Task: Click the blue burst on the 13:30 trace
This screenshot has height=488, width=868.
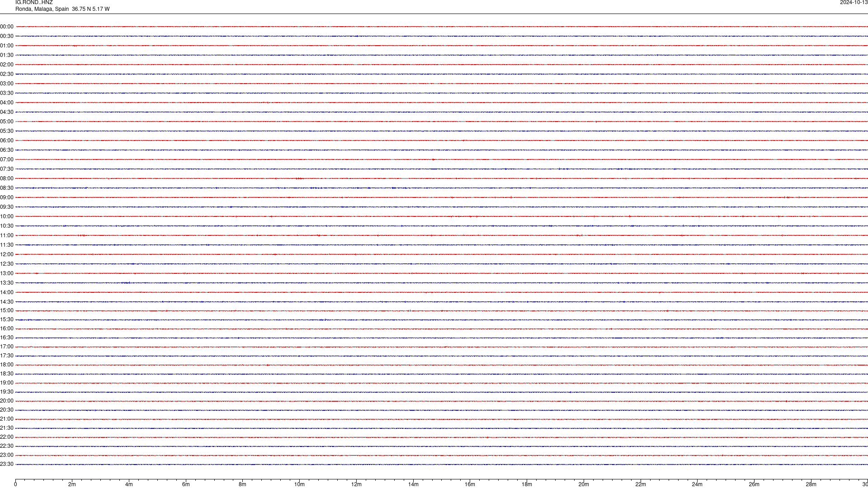Action: [x=126, y=283]
